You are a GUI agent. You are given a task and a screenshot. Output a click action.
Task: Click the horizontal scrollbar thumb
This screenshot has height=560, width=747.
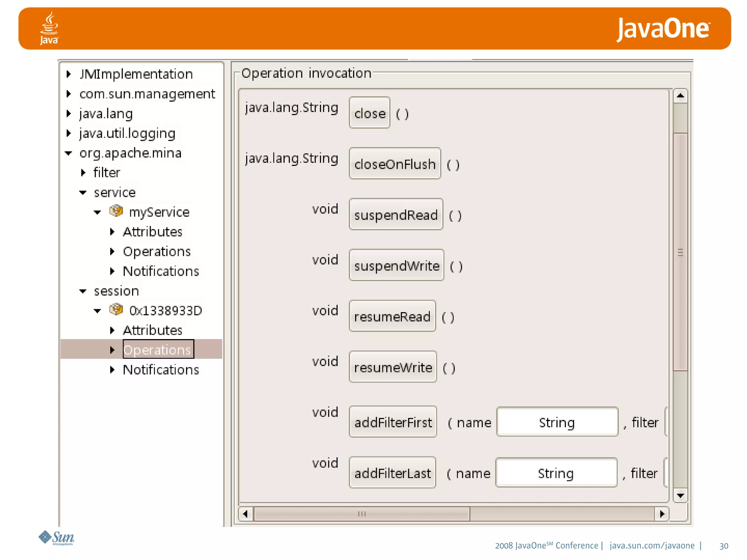(362, 514)
